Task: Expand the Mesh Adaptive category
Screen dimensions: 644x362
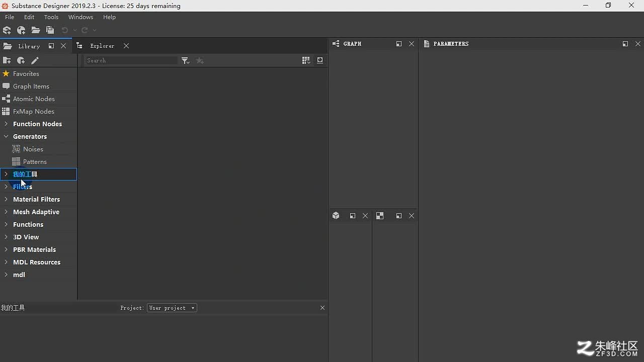Action: pyautogui.click(x=6, y=212)
